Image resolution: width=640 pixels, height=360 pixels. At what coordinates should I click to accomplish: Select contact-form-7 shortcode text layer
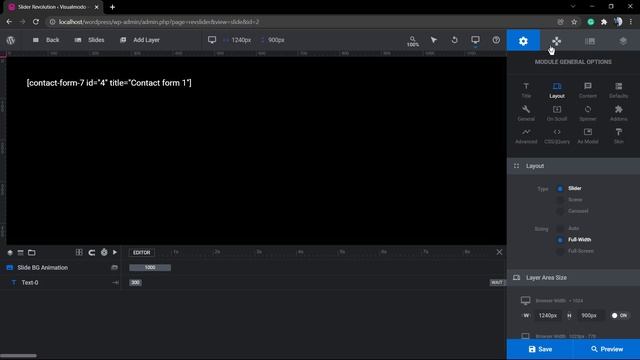pyautogui.click(x=109, y=83)
